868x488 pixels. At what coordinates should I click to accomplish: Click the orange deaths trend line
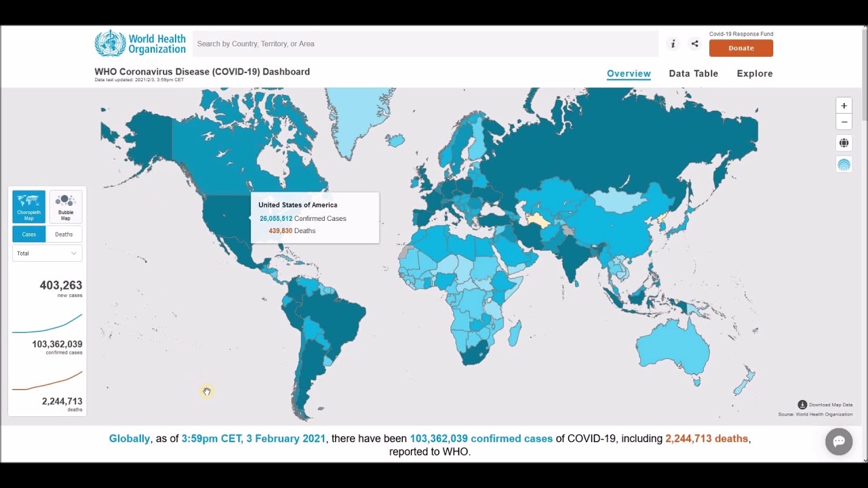click(x=47, y=381)
